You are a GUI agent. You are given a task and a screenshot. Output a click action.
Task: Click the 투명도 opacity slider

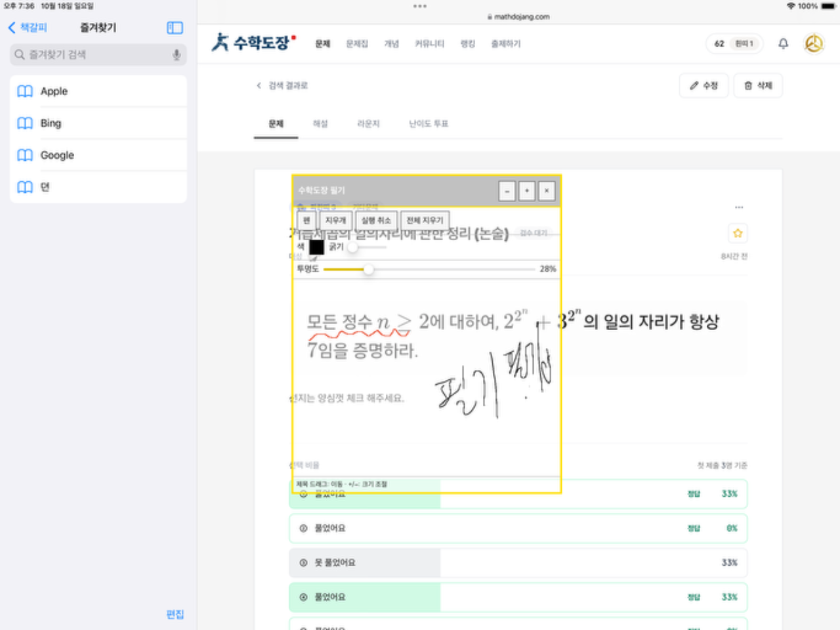click(429, 269)
